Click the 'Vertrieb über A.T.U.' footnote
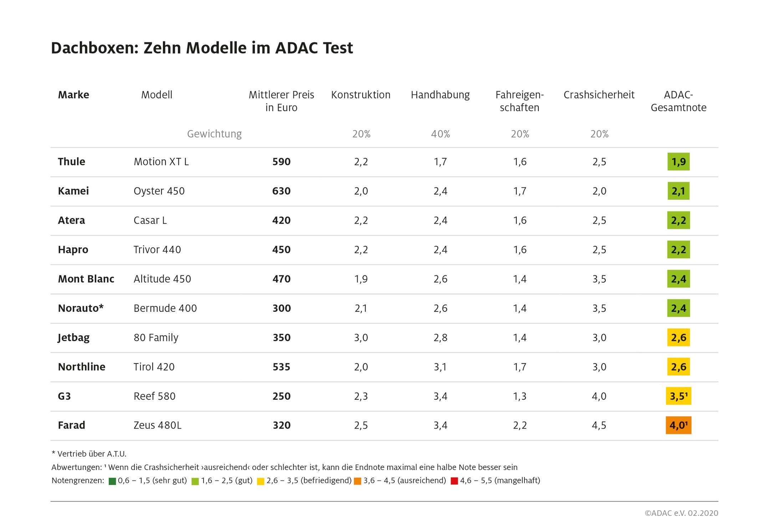This screenshot has width=758, height=532. pos(89,454)
